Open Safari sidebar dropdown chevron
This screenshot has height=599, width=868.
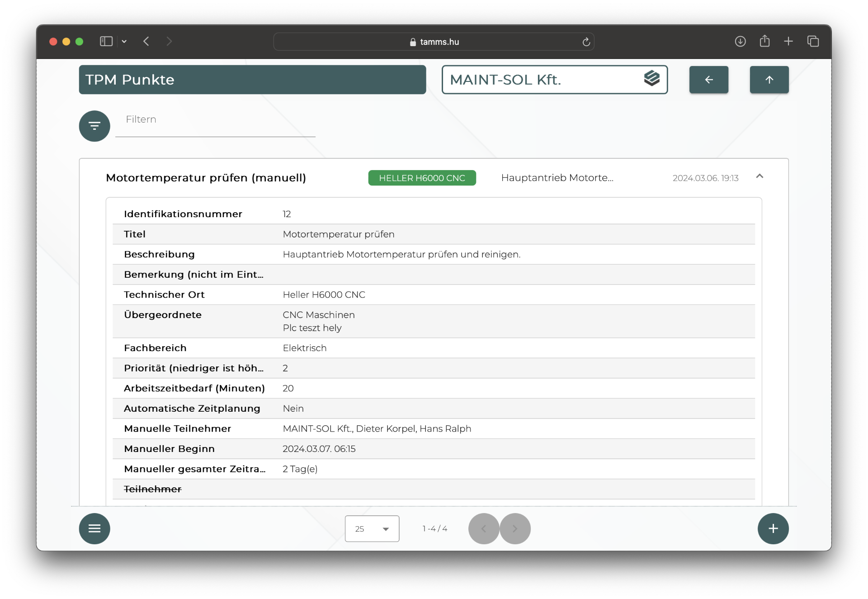click(124, 42)
